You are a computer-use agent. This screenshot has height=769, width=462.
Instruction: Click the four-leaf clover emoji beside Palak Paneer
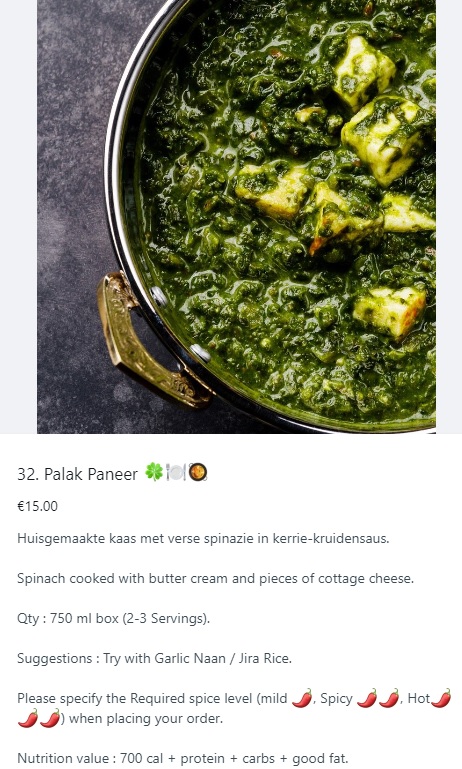154,473
